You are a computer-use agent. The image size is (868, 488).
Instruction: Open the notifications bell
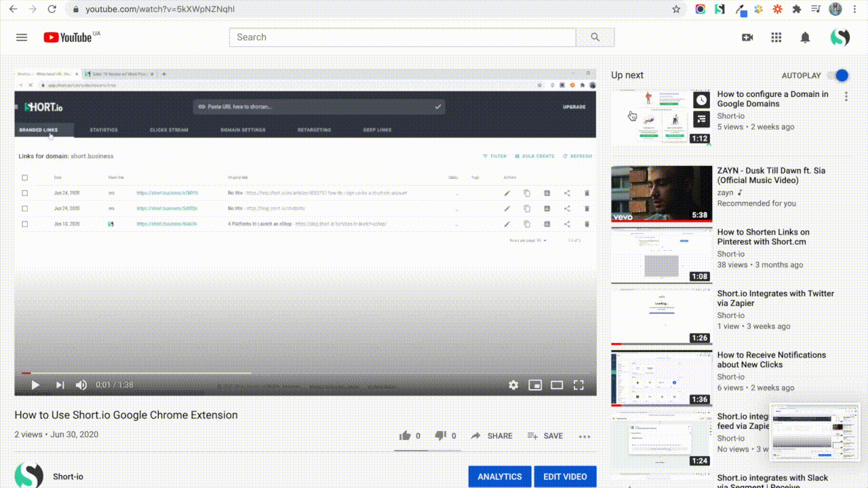[805, 37]
